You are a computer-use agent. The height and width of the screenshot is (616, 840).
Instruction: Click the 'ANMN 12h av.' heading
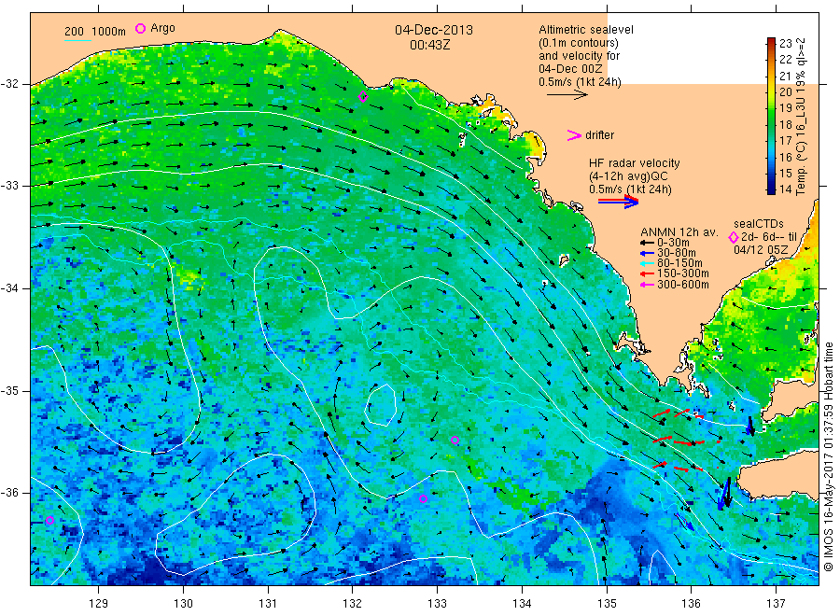pyautogui.click(x=679, y=232)
